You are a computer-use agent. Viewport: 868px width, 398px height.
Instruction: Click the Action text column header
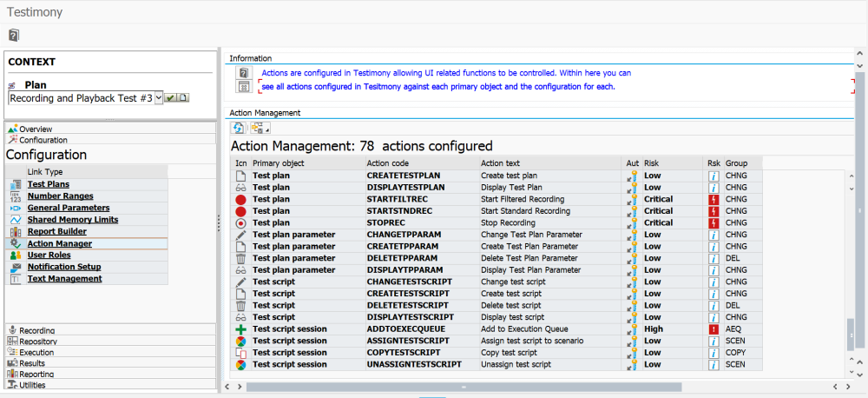tap(551, 163)
